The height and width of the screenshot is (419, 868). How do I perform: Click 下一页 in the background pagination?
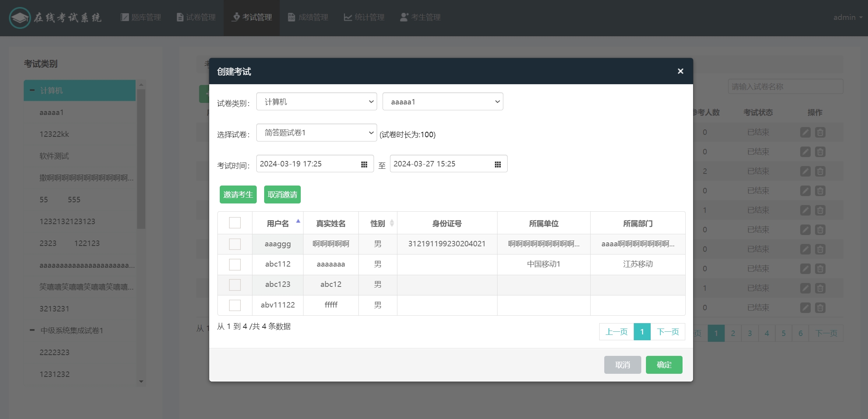coord(826,333)
